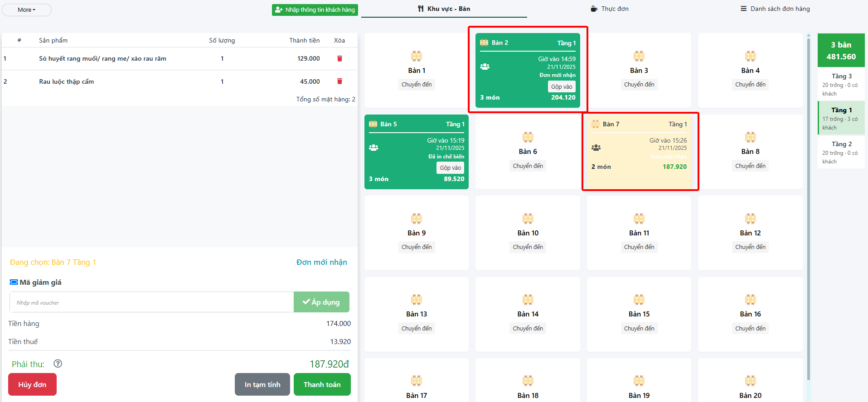Cancel the order with Hủy đơn
Viewport: 868px width, 402px height.
(32, 384)
